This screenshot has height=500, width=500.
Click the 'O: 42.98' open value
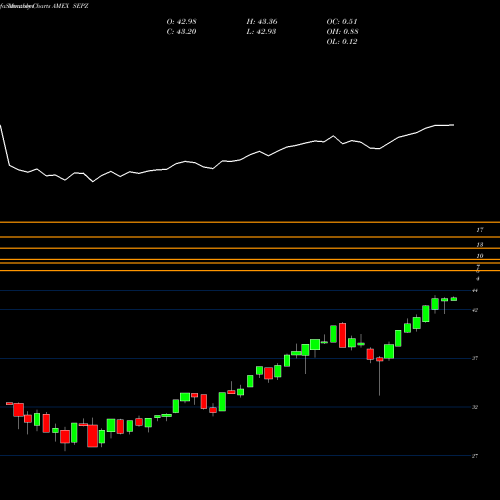point(181,22)
